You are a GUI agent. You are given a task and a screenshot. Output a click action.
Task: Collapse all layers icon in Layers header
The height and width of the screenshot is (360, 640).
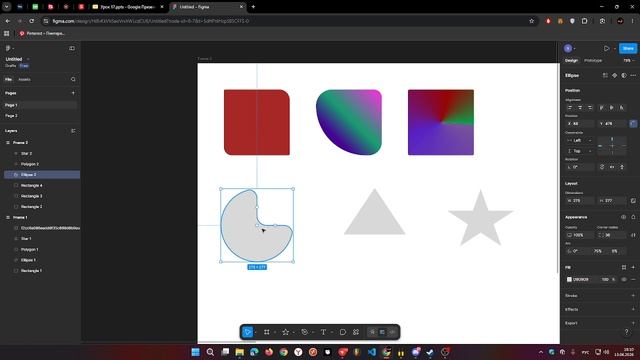73,131
